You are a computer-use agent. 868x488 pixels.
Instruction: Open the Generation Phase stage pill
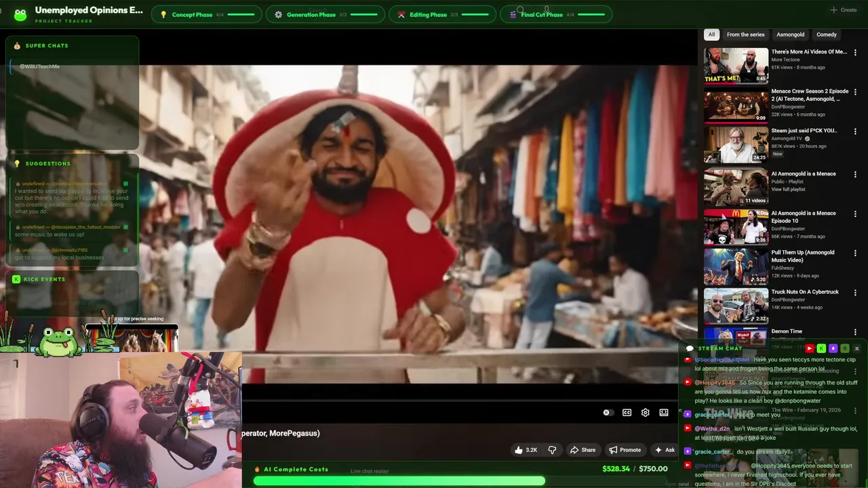click(x=325, y=14)
